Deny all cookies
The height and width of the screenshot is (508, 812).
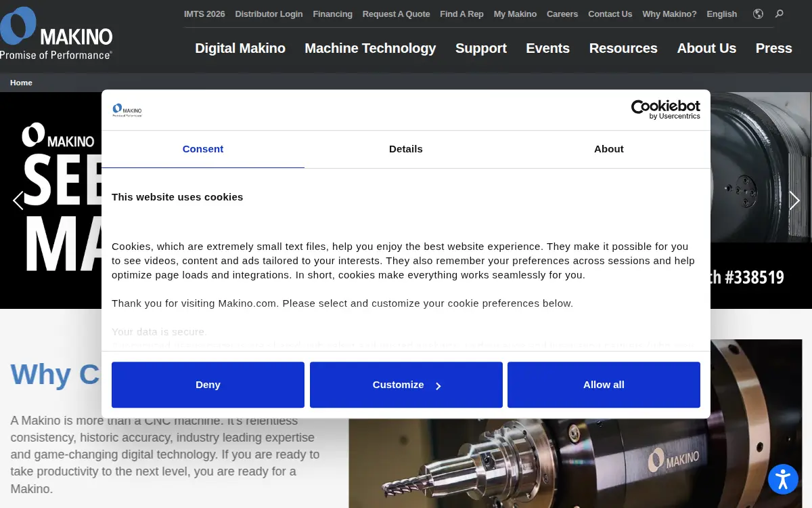(x=208, y=385)
